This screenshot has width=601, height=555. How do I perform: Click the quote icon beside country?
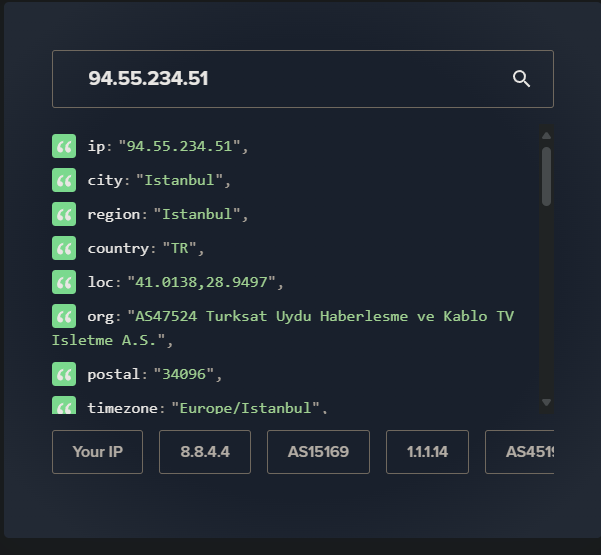tap(64, 249)
